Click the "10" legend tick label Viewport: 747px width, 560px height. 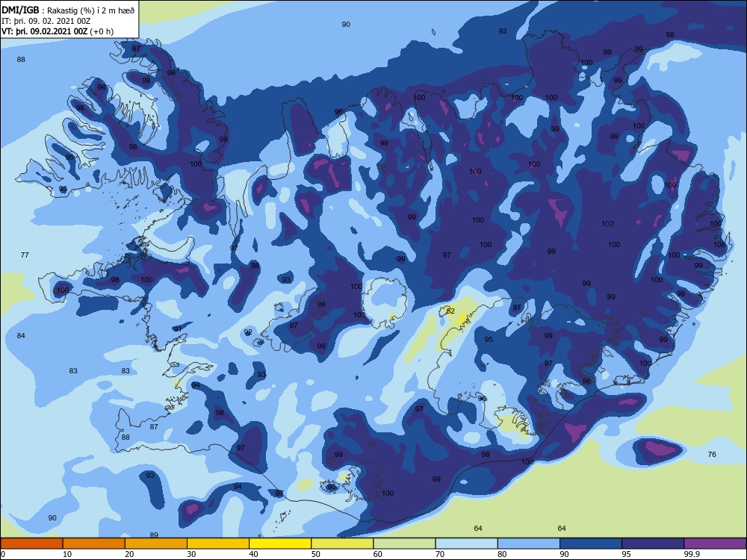click(67, 554)
